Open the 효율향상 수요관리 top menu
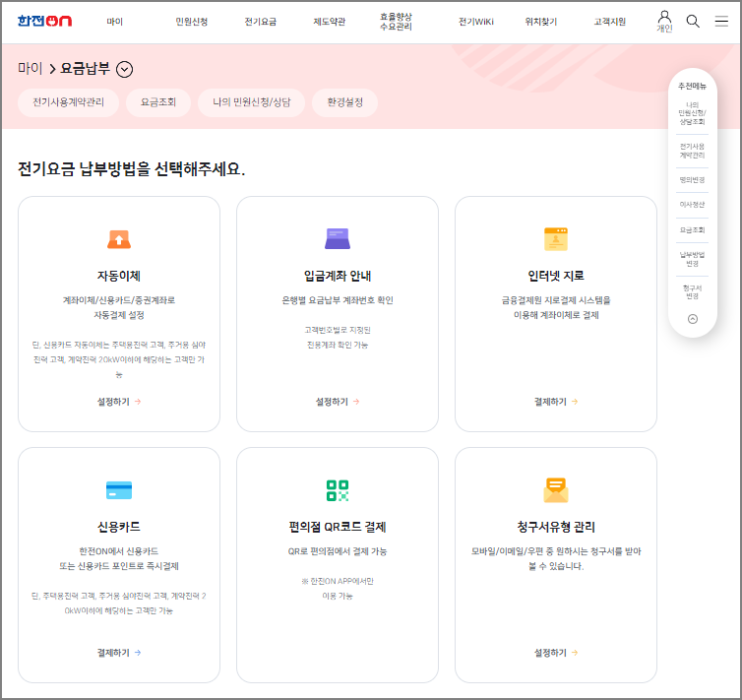 pyautogui.click(x=396, y=22)
